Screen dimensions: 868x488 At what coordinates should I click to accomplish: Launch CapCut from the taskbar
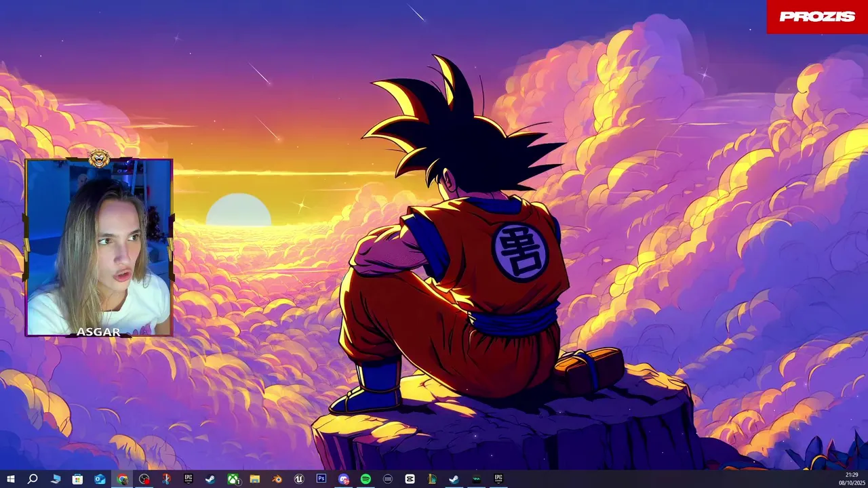pos(410,479)
